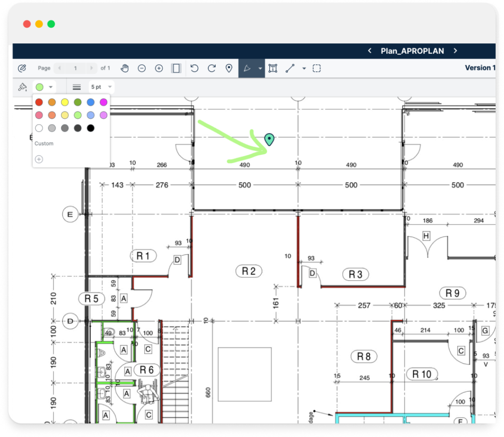Click the zoom in plus icon
This screenshot has width=504, height=437.
click(159, 68)
